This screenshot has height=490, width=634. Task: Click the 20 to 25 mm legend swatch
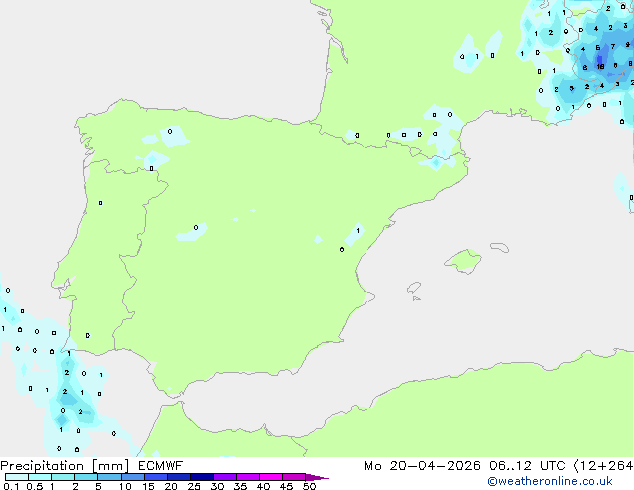point(178,477)
